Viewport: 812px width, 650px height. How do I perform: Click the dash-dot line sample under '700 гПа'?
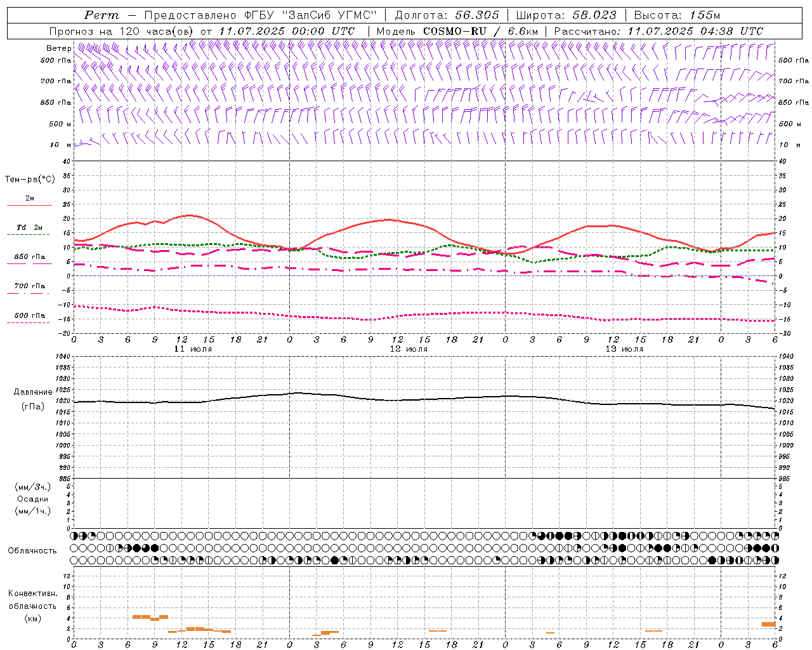pyautogui.click(x=28, y=293)
